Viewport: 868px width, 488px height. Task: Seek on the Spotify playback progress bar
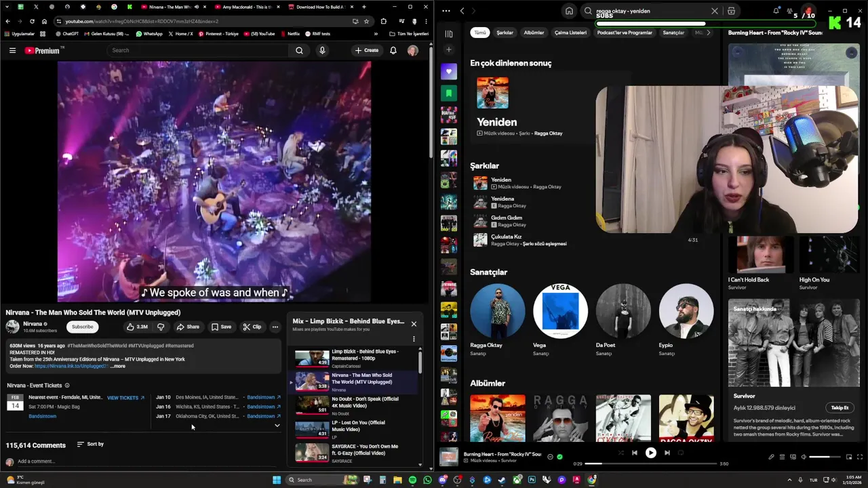click(650, 464)
